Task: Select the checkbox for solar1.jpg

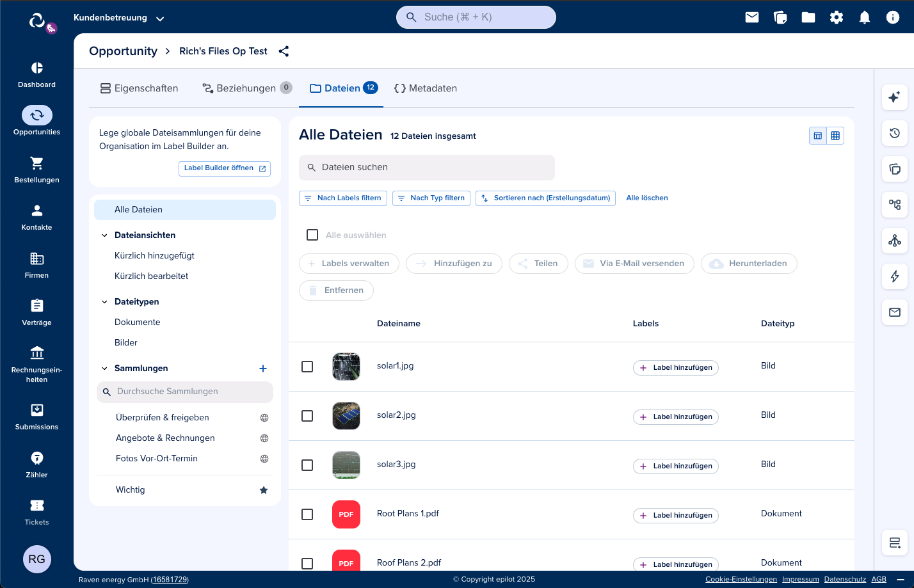Action: point(307,367)
